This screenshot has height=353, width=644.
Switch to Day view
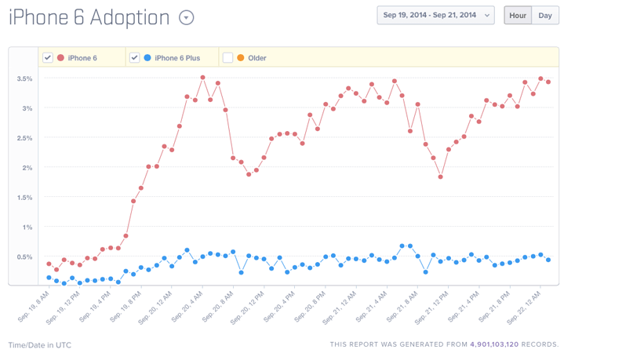tap(544, 16)
